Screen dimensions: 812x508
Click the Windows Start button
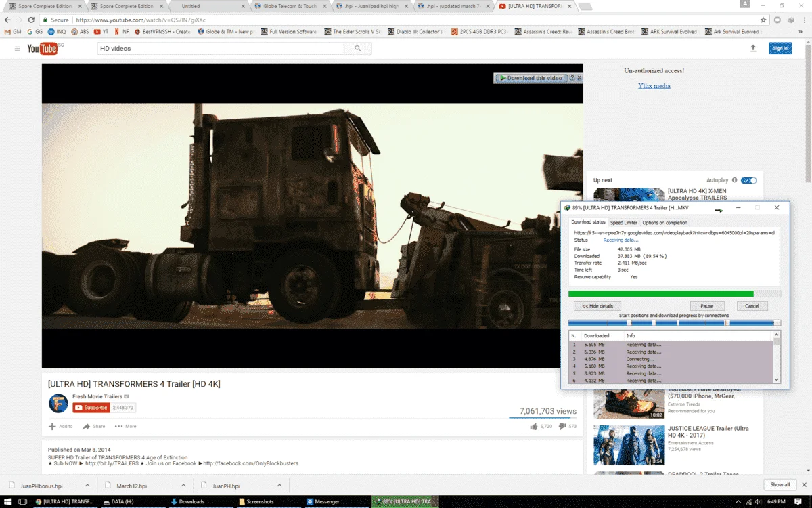click(6, 502)
